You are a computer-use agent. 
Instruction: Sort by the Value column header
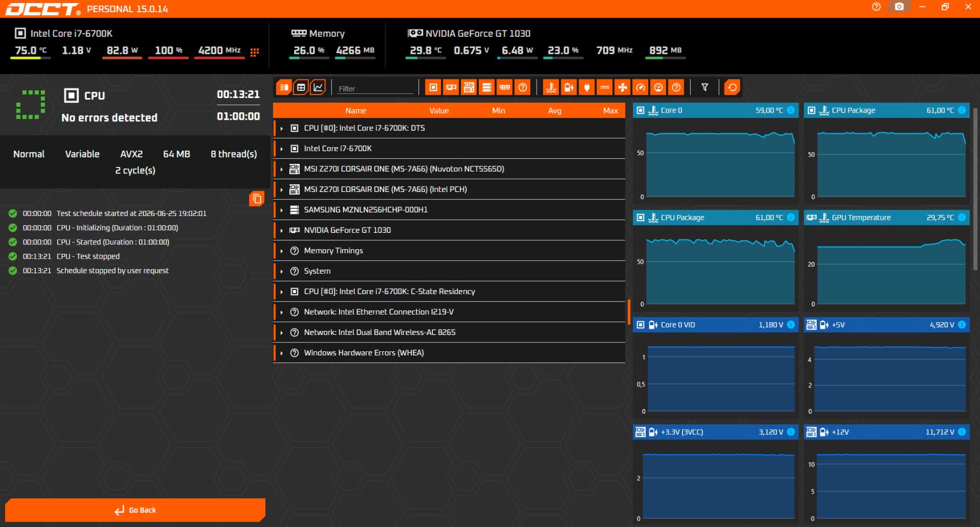pos(439,111)
